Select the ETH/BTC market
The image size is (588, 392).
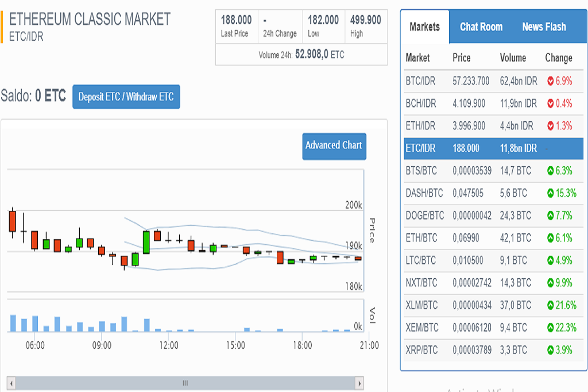point(493,238)
